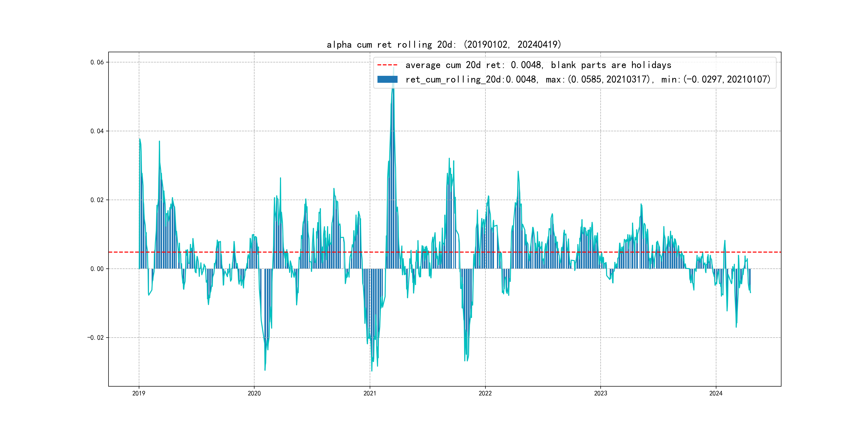
Task: Click the 0.00 y-axis tick label
Action: coord(97,269)
